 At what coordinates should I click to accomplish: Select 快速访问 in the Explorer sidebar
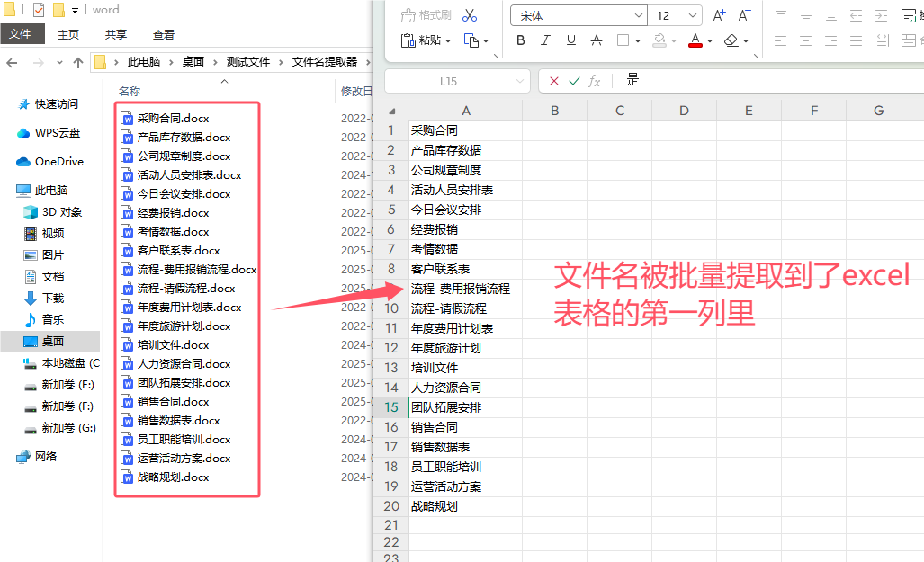[56, 104]
